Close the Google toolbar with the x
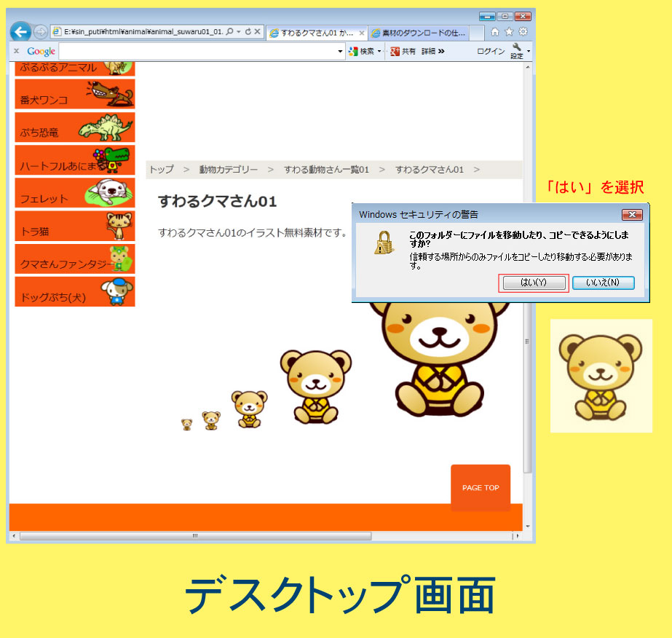Viewport: 672px width, 638px height. pos(17,52)
